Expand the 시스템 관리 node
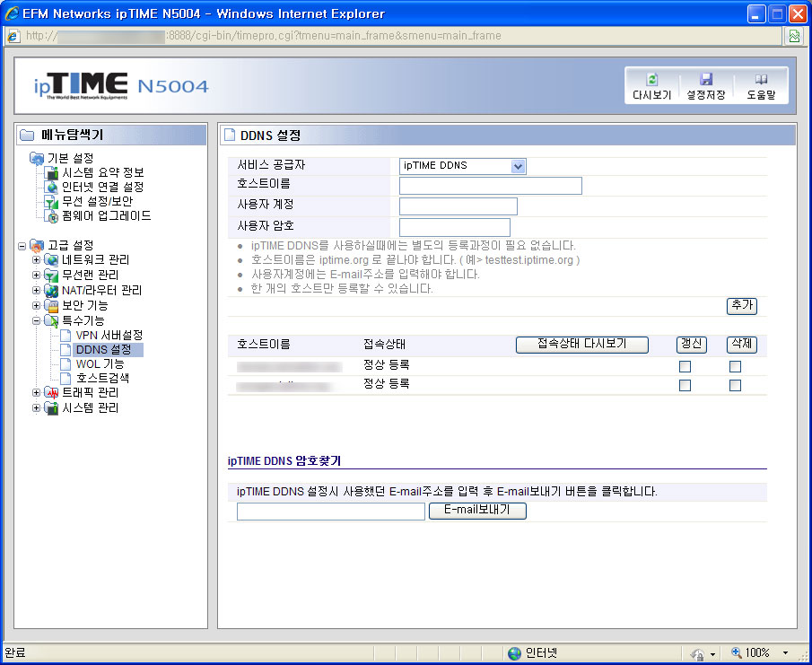The image size is (812, 665). [36, 408]
